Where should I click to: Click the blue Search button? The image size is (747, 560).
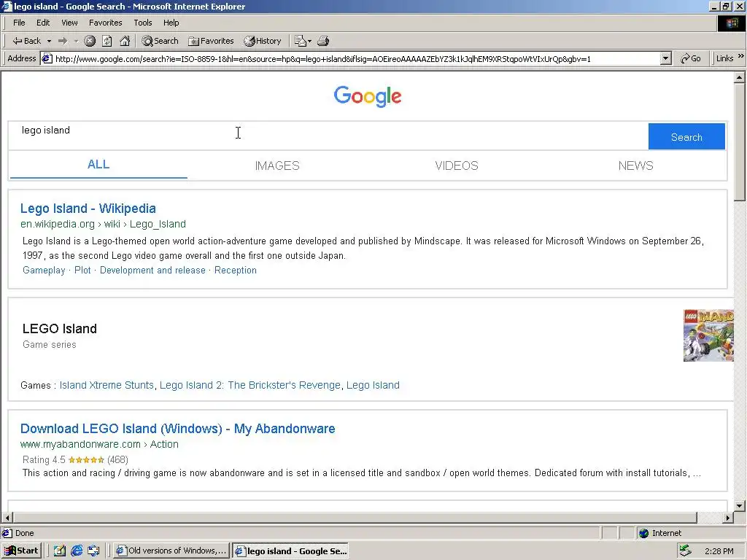coord(686,136)
